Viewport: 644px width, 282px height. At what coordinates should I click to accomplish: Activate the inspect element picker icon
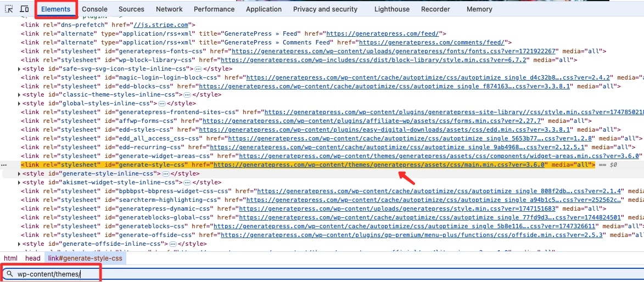tap(9, 9)
